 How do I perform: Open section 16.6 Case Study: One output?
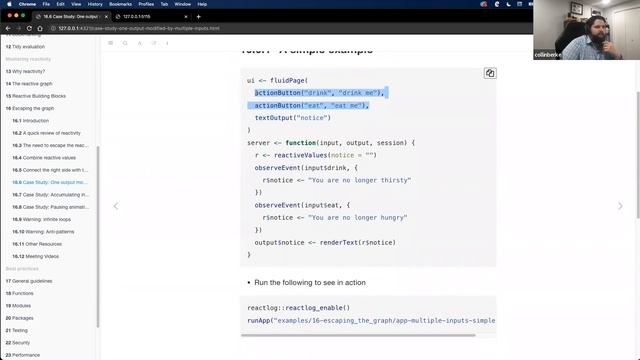50,182
